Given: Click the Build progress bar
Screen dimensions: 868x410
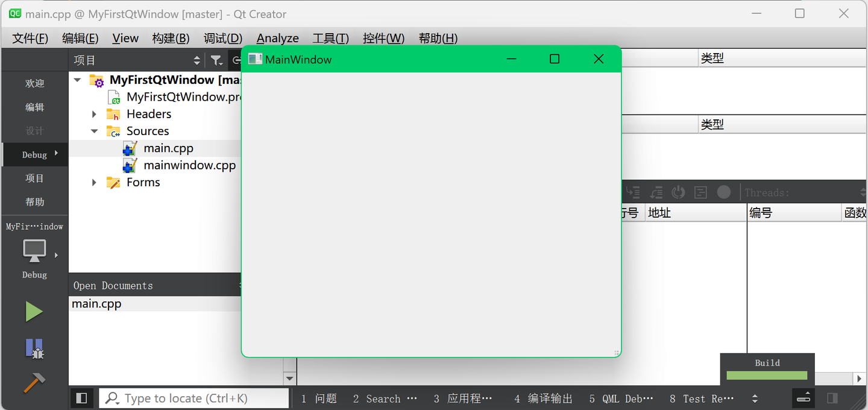Looking at the screenshot, I should click(766, 374).
